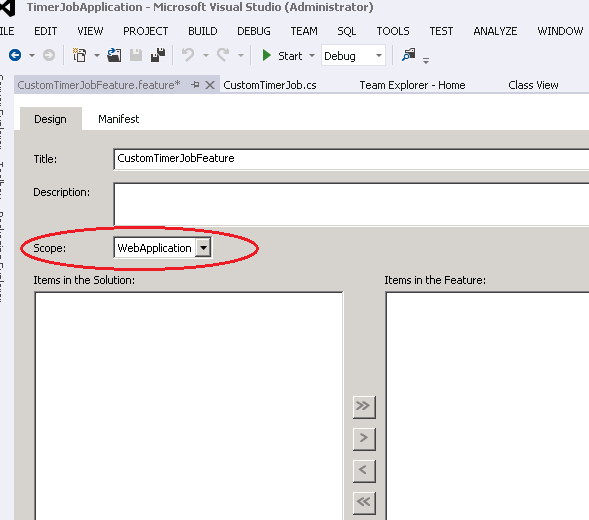Click the Save toolbar icon
Image resolution: width=589 pixels, height=520 pixels.
(136, 56)
